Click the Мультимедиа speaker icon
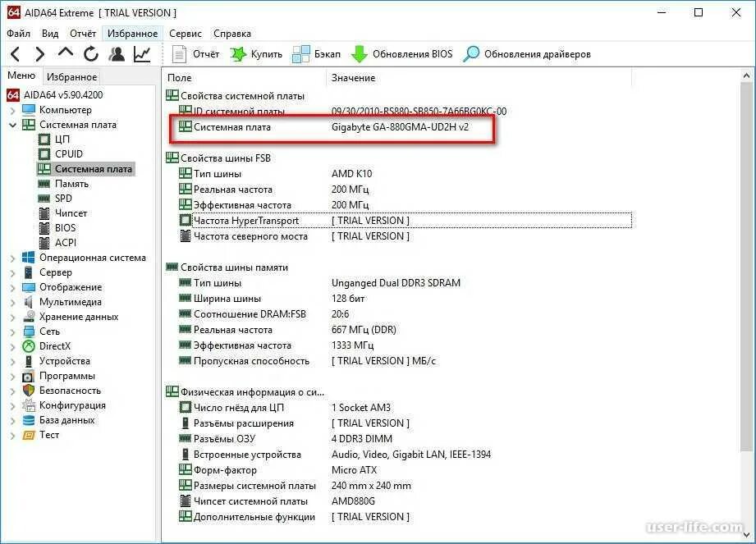 pyautogui.click(x=29, y=302)
